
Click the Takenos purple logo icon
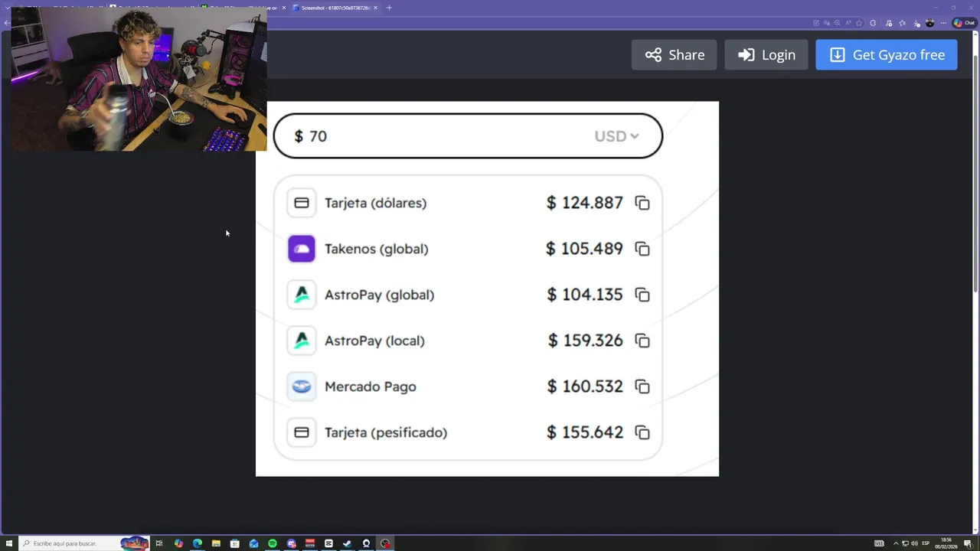point(302,249)
